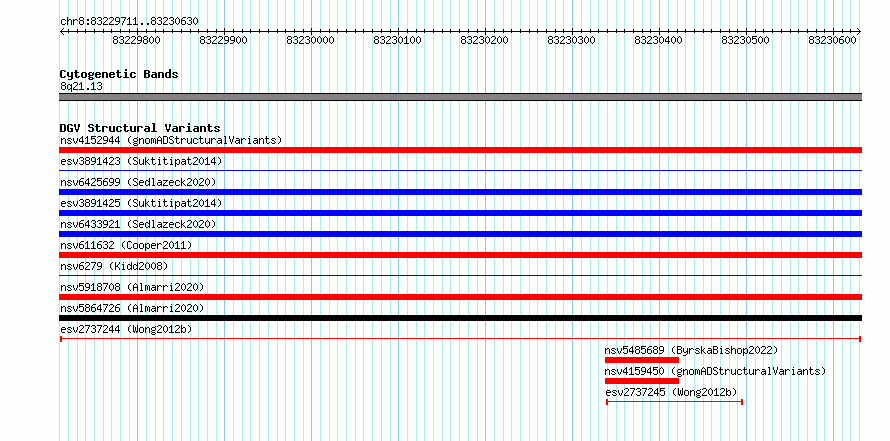Open the nsv4159450 gnomADStructuralVariants label
Screen dimensions: 890x441
715,371
